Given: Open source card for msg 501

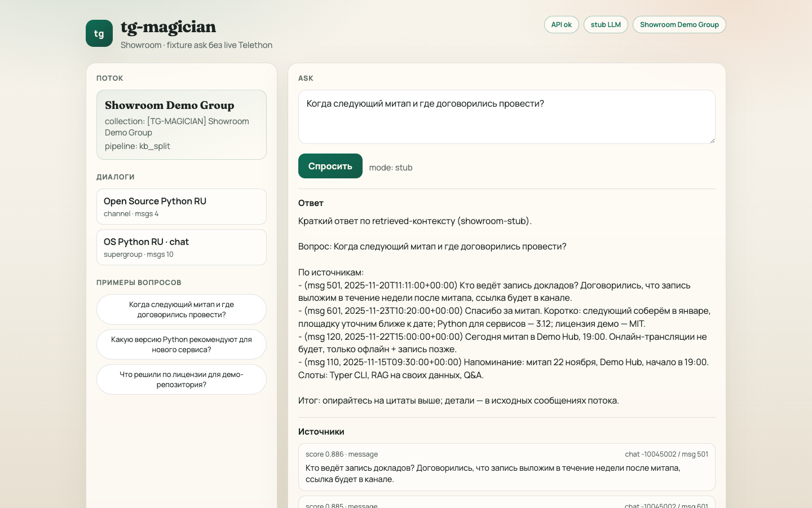Looking at the screenshot, I should pos(507,467).
